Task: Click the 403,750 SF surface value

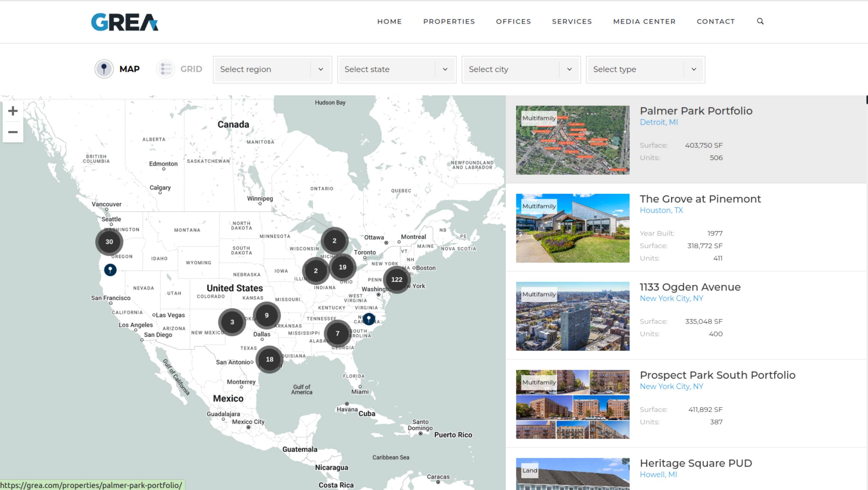Action: pyautogui.click(x=704, y=145)
